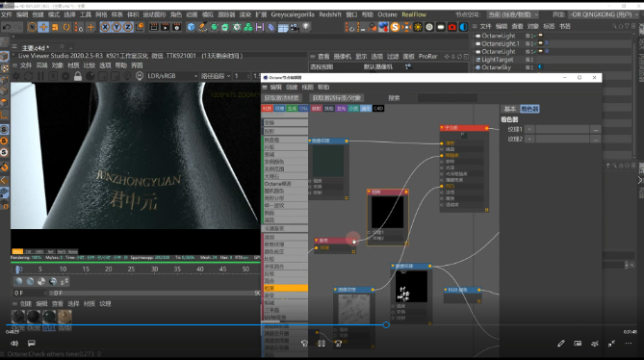
Task: Expand Texture 1 dropdown arrow
Action: [x=529, y=129]
